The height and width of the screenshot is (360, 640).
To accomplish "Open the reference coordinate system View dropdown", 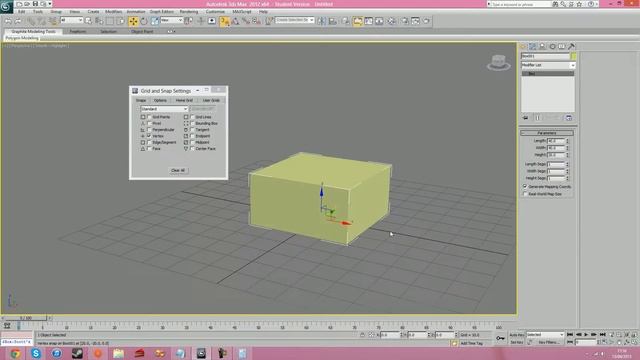I will pyautogui.click(x=171, y=20).
